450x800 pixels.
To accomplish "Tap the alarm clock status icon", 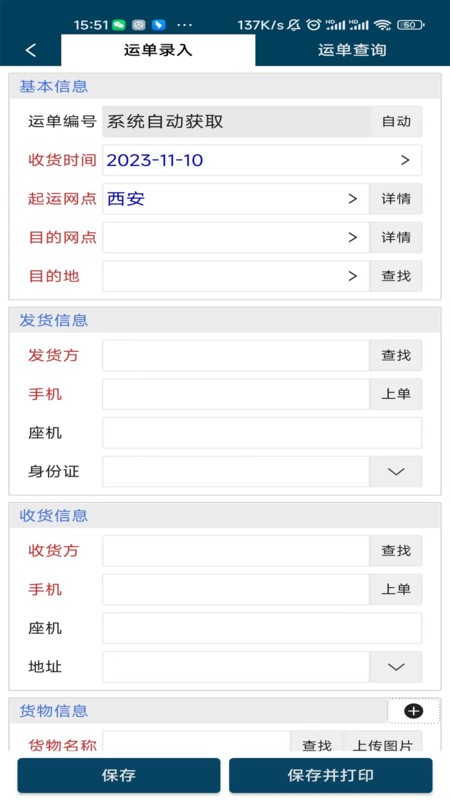I will pyautogui.click(x=314, y=24).
